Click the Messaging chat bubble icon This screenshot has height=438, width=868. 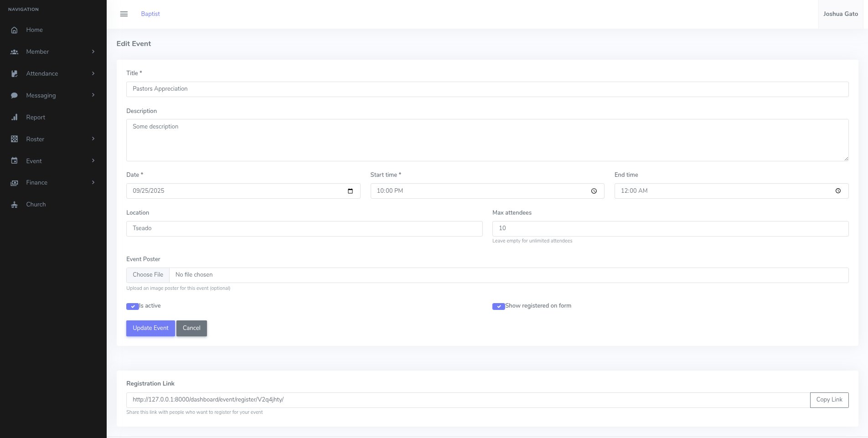(15, 96)
